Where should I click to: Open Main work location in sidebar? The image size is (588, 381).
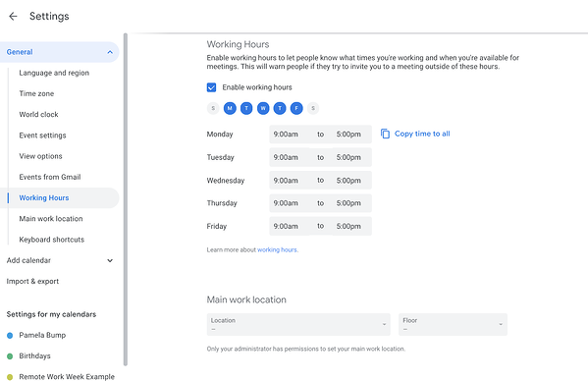click(x=51, y=219)
